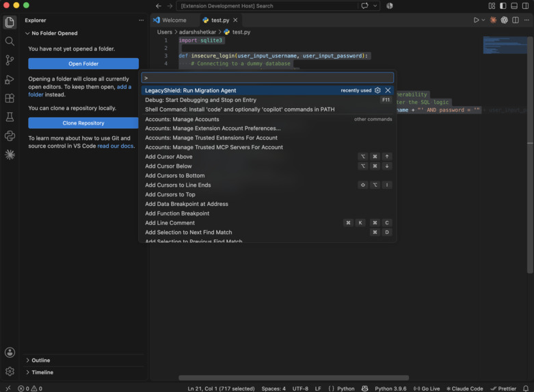
Task: Open Run and Debug view
Action: coord(10,79)
